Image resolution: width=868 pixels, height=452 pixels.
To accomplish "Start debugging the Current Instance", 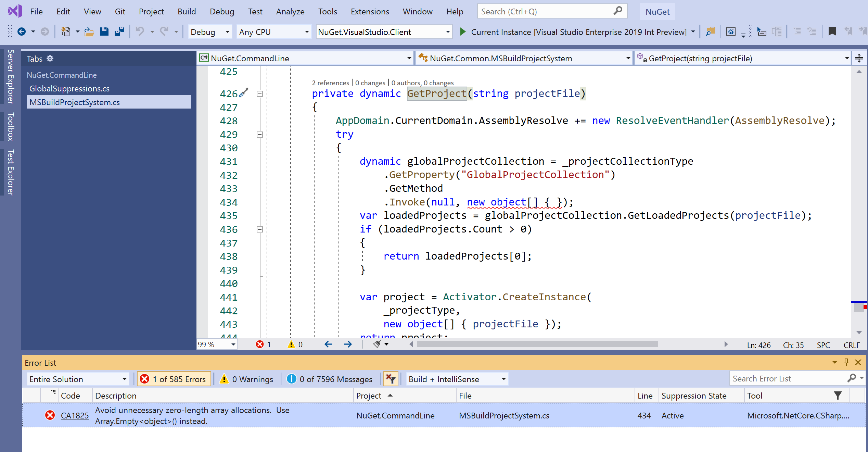I will coord(463,32).
